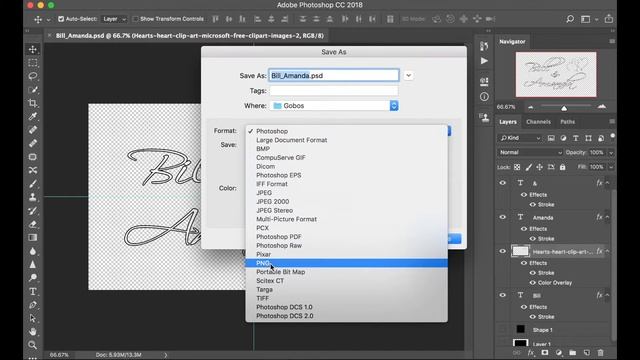Image resolution: width=640 pixels, height=360 pixels.
Task: Choose JPEG in the format list
Action: pyautogui.click(x=346, y=193)
